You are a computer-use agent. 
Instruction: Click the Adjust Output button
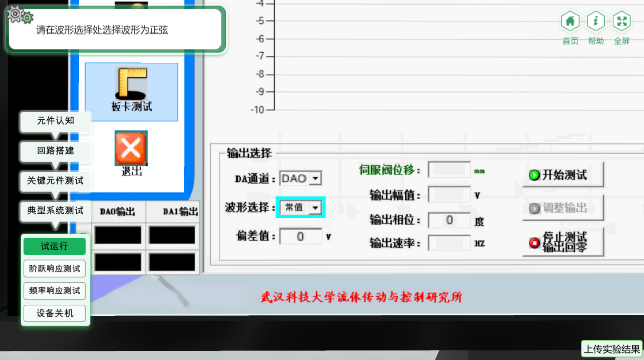pos(563,208)
